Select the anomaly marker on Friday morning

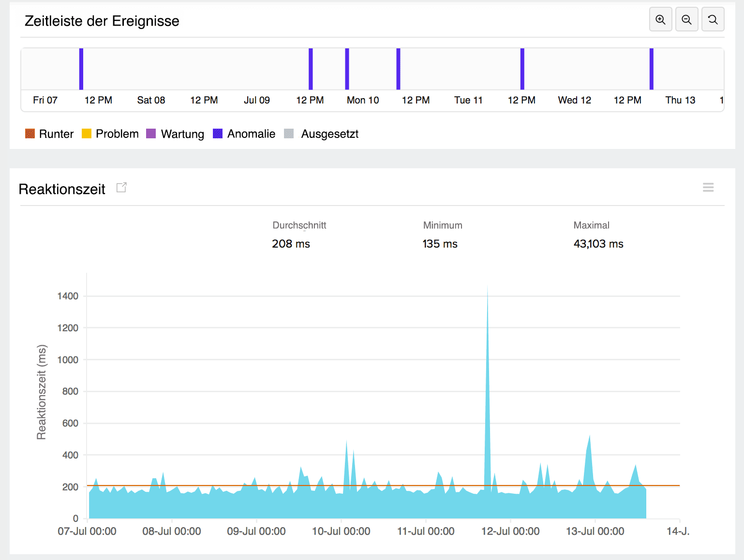tap(81, 69)
